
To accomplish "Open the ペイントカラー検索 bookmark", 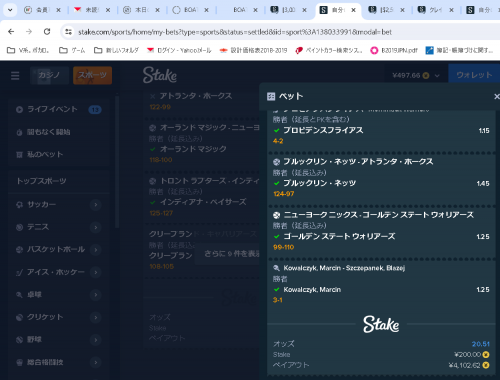I will [x=329, y=50].
